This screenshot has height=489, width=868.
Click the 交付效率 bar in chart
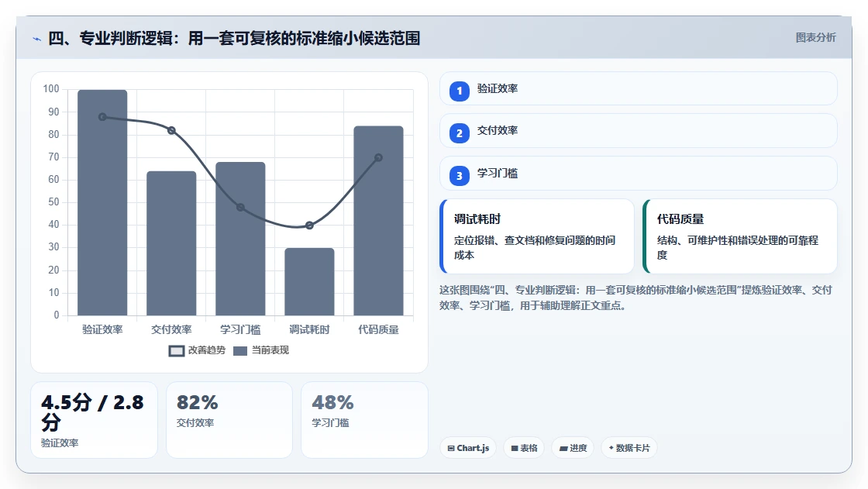coord(171,243)
